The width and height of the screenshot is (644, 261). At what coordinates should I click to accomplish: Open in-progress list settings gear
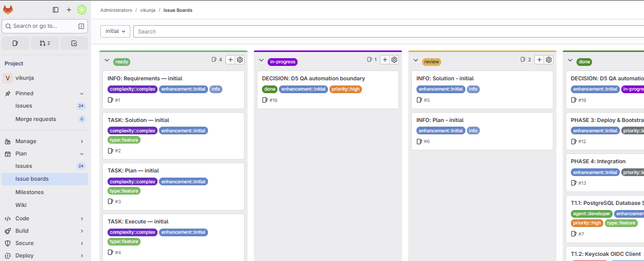coord(394,60)
